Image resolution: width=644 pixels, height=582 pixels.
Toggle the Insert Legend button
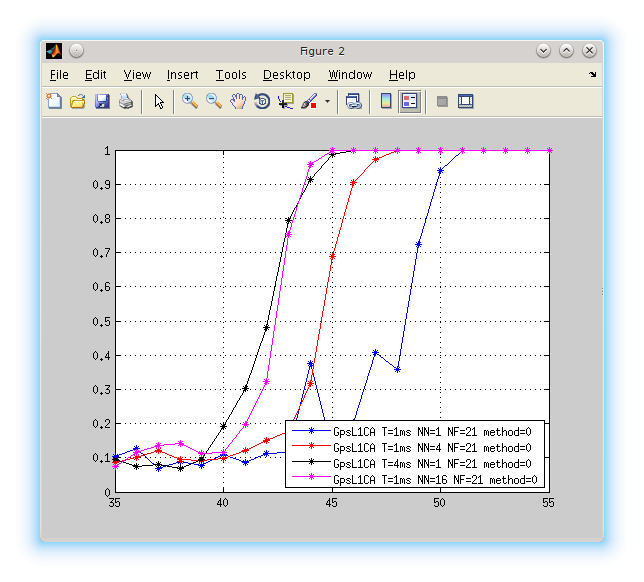pyautogui.click(x=409, y=101)
